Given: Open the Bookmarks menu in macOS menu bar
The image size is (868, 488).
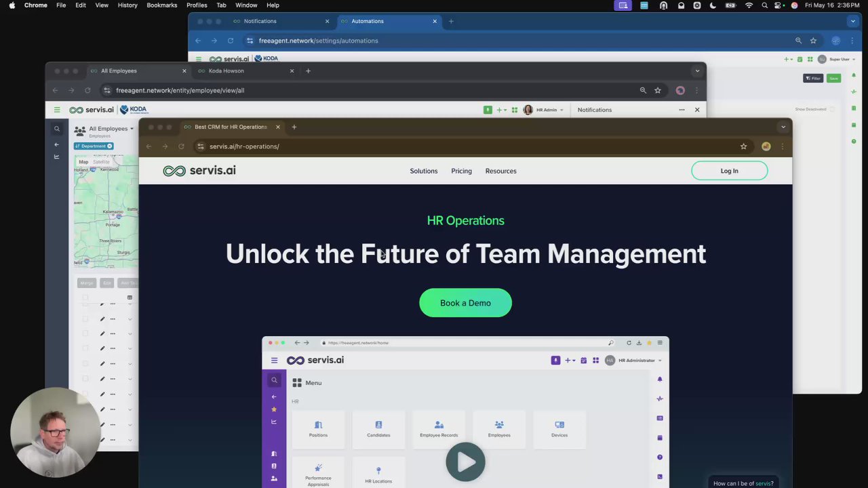Looking at the screenshot, I should 162,5.
